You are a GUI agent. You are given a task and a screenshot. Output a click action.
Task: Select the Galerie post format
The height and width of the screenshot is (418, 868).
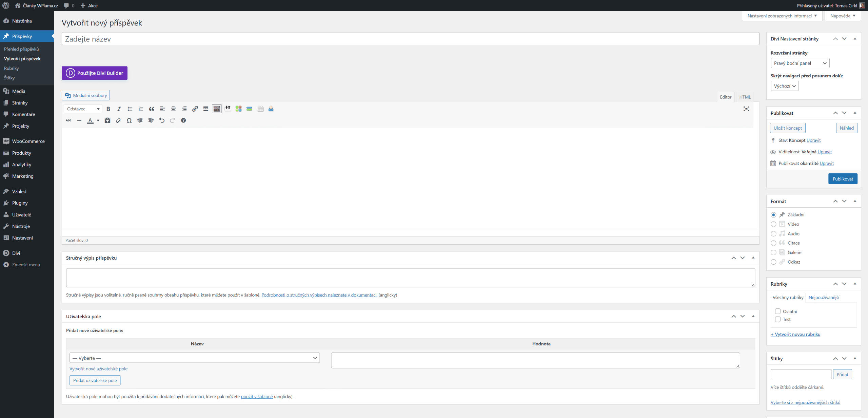pyautogui.click(x=773, y=252)
